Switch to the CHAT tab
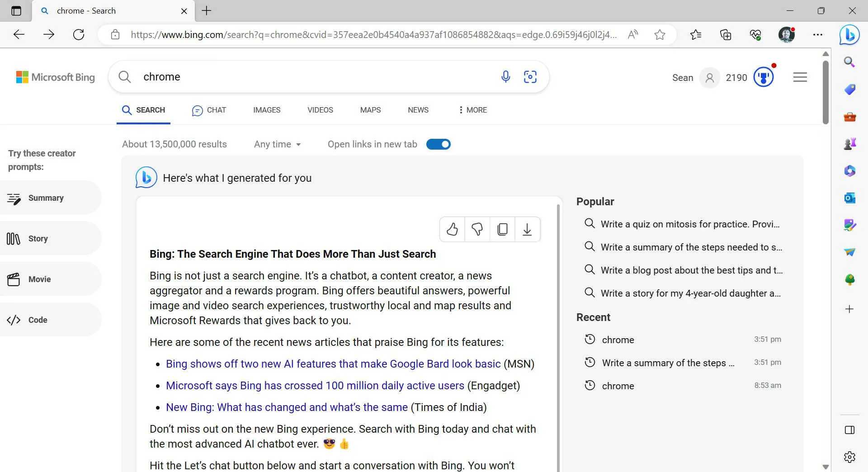 pyautogui.click(x=209, y=110)
